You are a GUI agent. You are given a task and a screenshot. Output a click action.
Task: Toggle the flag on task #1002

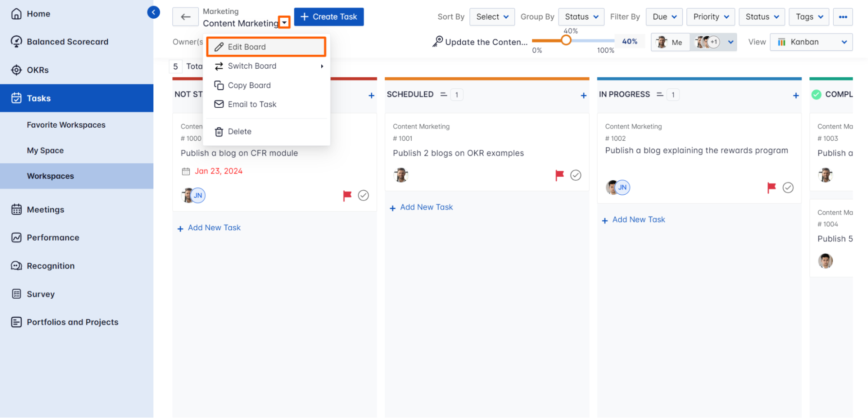click(x=771, y=187)
